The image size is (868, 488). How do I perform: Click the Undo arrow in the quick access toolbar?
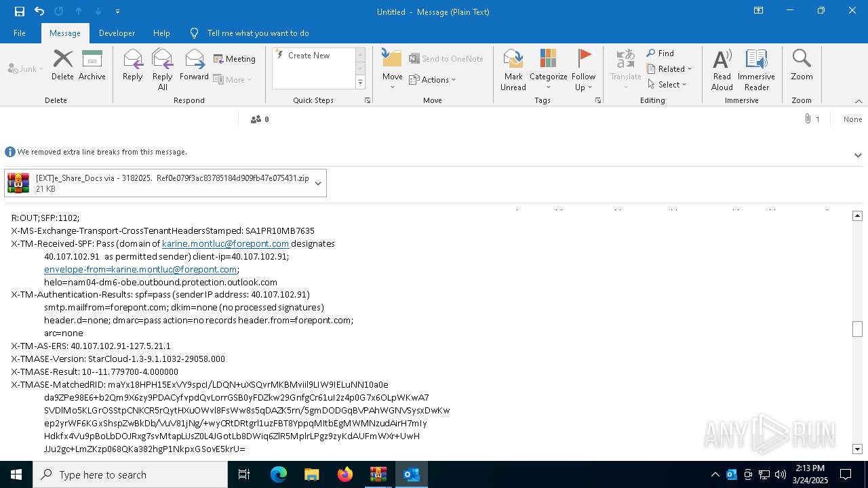(x=39, y=12)
